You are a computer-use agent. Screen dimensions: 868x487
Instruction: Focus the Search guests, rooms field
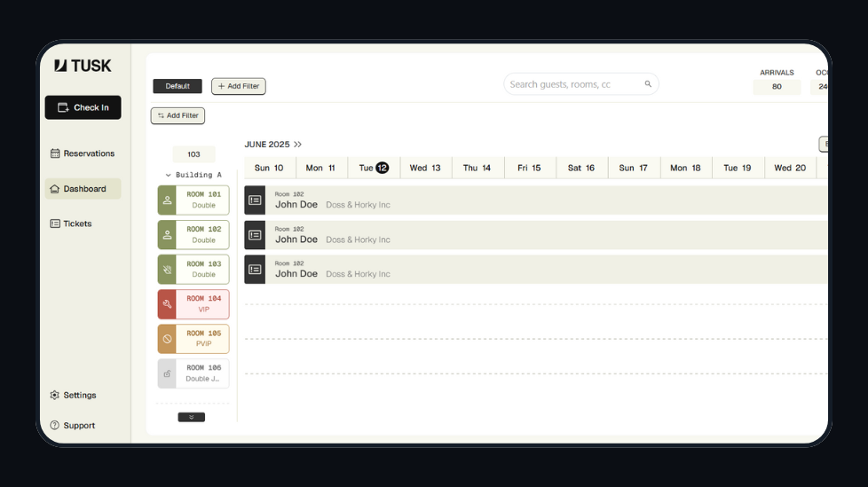pyautogui.click(x=572, y=84)
